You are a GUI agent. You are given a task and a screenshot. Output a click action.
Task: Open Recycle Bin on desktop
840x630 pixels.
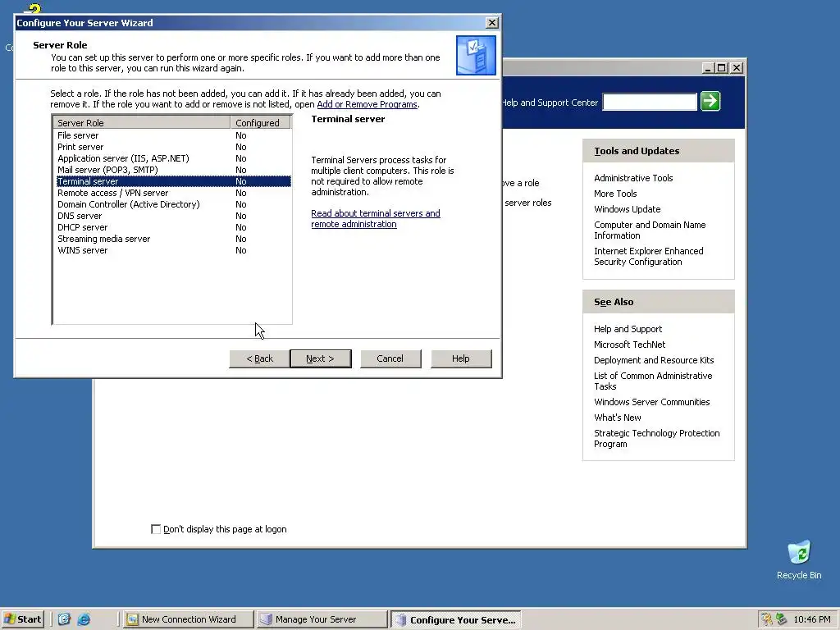pyautogui.click(x=799, y=559)
